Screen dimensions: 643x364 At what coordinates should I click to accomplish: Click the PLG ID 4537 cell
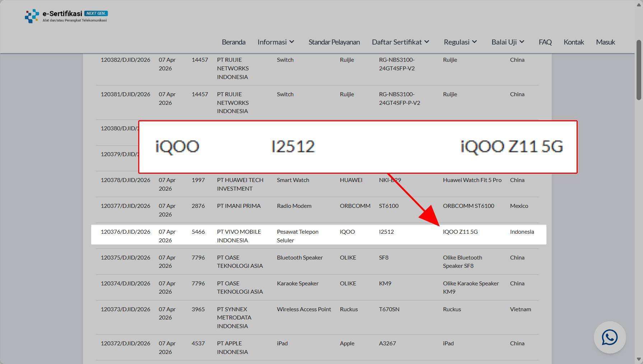(198, 344)
